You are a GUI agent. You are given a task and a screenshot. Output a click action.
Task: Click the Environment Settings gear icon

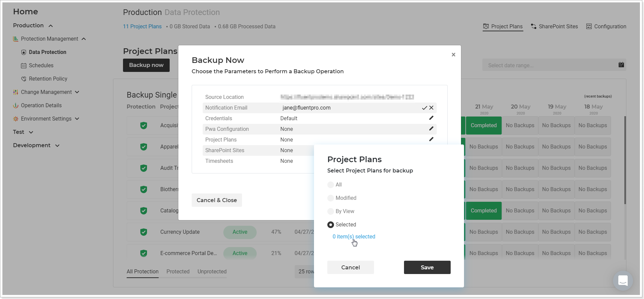pos(16,119)
